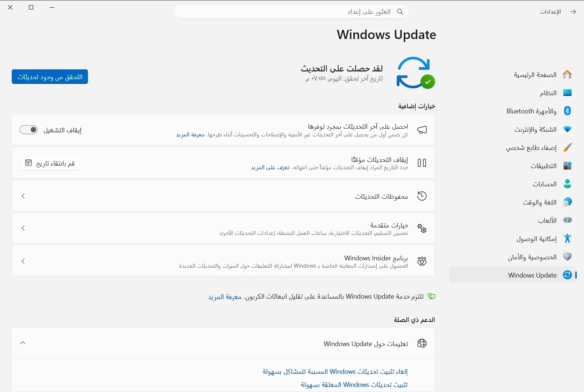Click the Accounts (الحسابات) person icon
This screenshot has height=392, width=584.
point(567,184)
